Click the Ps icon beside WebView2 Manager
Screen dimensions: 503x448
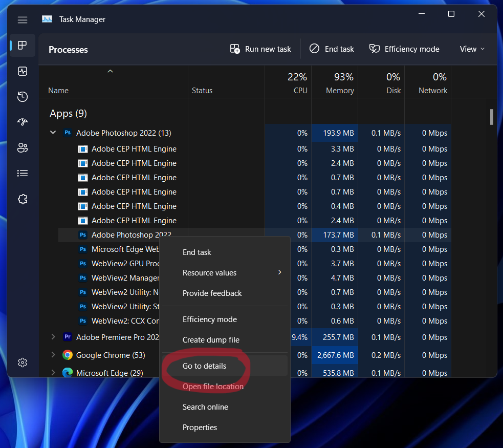(83, 278)
